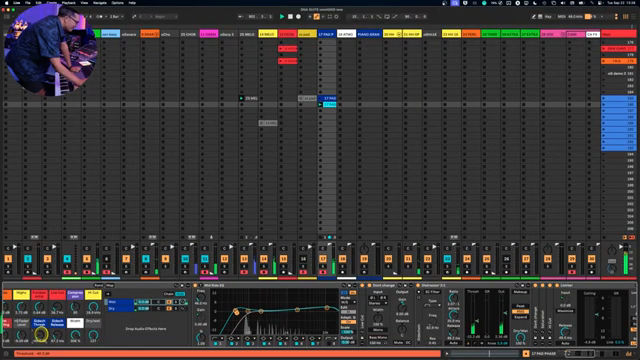Screen dimensions: 640x360
Task: Solo track 17 using its S button
Action: [x=323, y=267]
